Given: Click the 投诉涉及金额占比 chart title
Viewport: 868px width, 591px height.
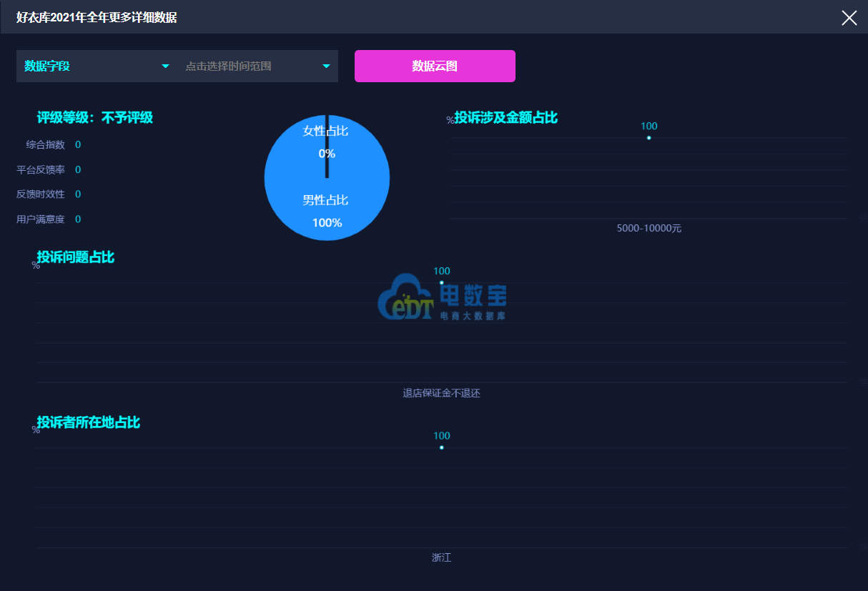Looking at the screenshot, I should (506, 118).
